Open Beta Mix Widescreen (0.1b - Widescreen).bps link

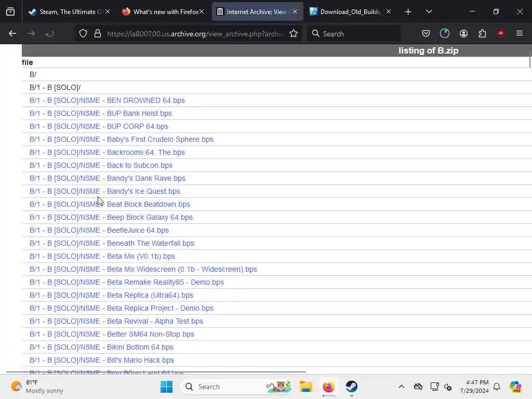tap(143, 270)
